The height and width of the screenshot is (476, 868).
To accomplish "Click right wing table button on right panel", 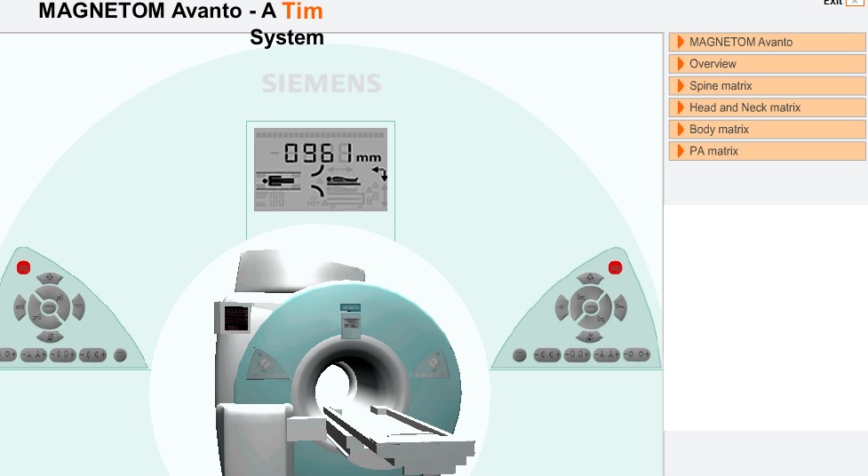I will (620, 307).
